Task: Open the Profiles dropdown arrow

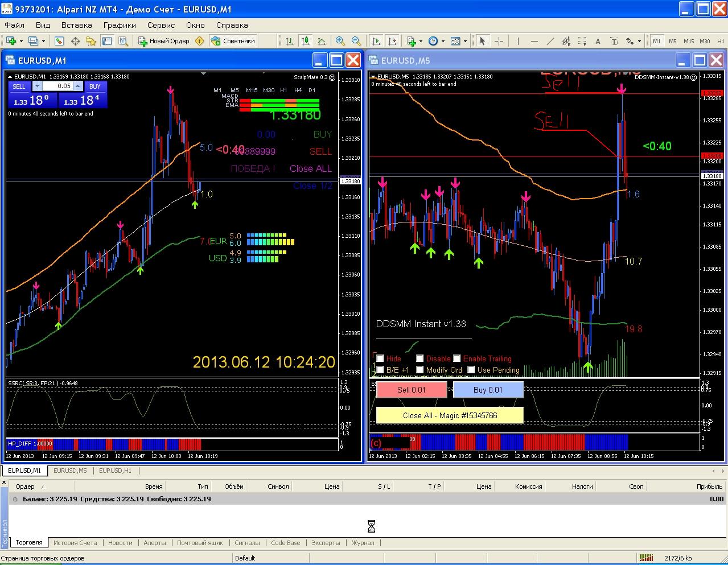Action: (x=43, y=41)
